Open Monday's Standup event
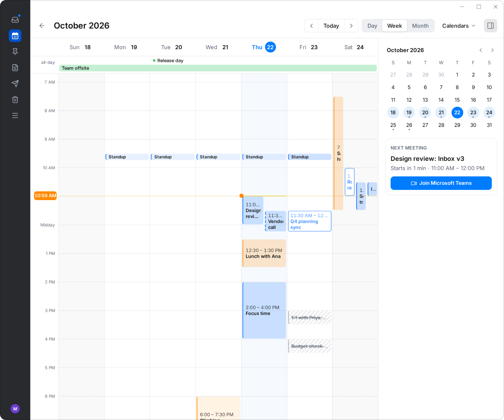This screenshot has height=420, width=504. [127, 157]
